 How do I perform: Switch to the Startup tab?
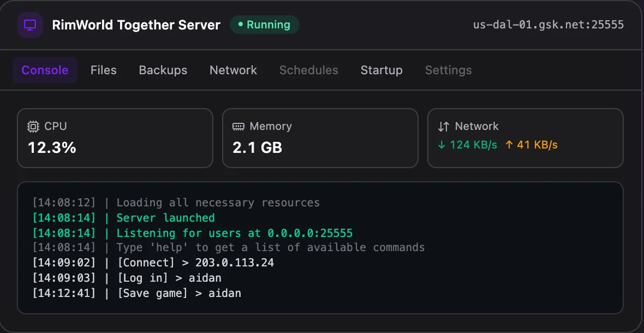click(381, 70)
